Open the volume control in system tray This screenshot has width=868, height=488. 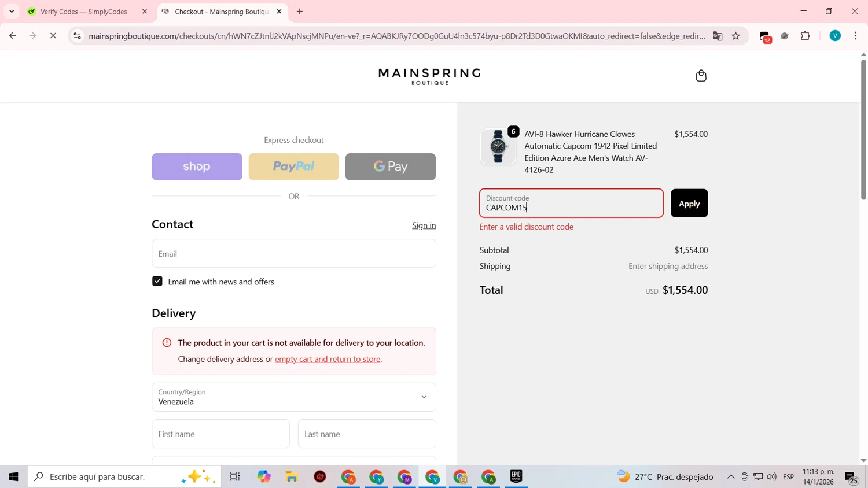click(771, 477)
